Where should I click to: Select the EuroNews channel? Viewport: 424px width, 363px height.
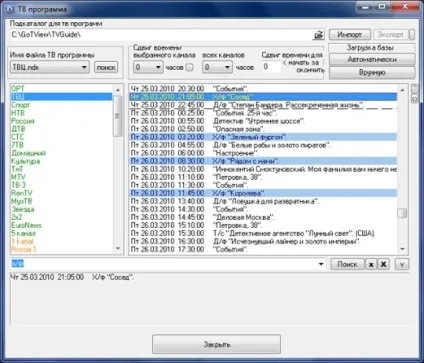(x=62, y=225)
